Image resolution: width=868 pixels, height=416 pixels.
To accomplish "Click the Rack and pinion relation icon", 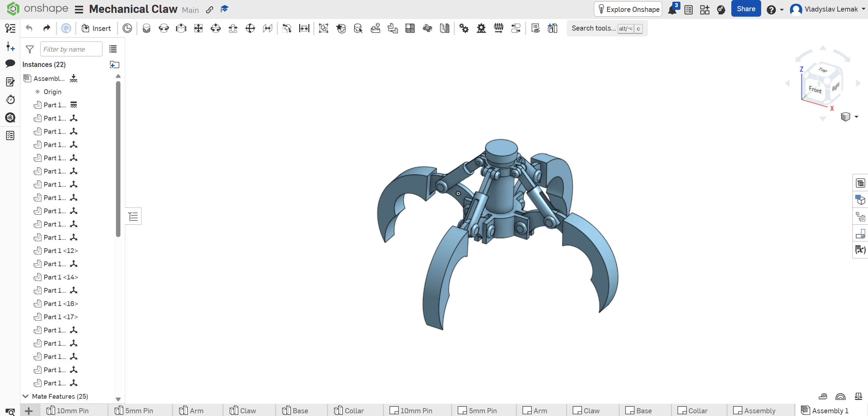I will [481, 29].
